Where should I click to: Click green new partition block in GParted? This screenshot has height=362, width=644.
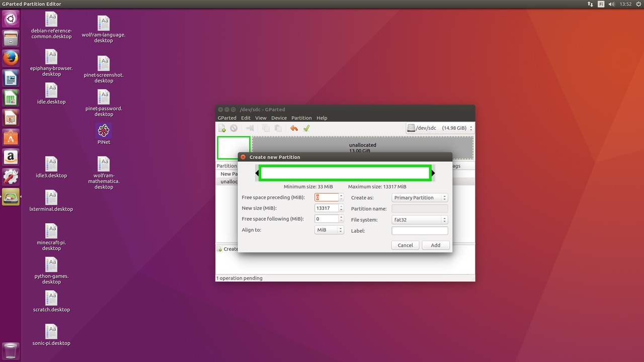click(x=233, y=148)
